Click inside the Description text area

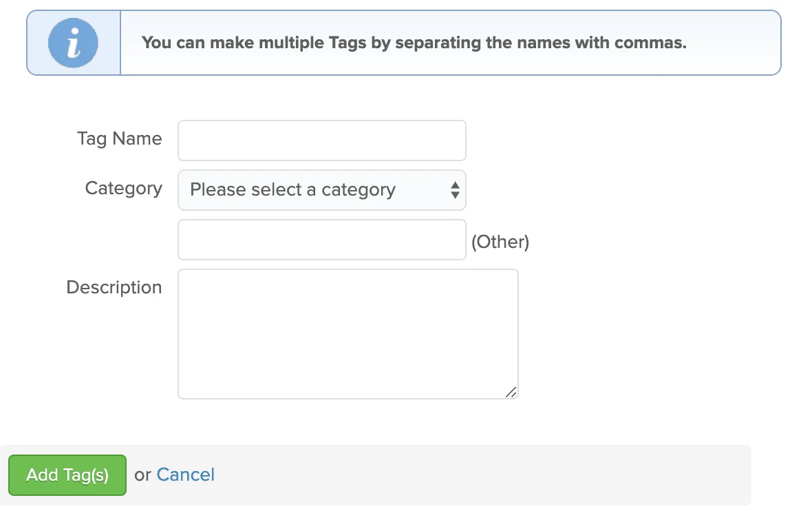tap(348, 334)
